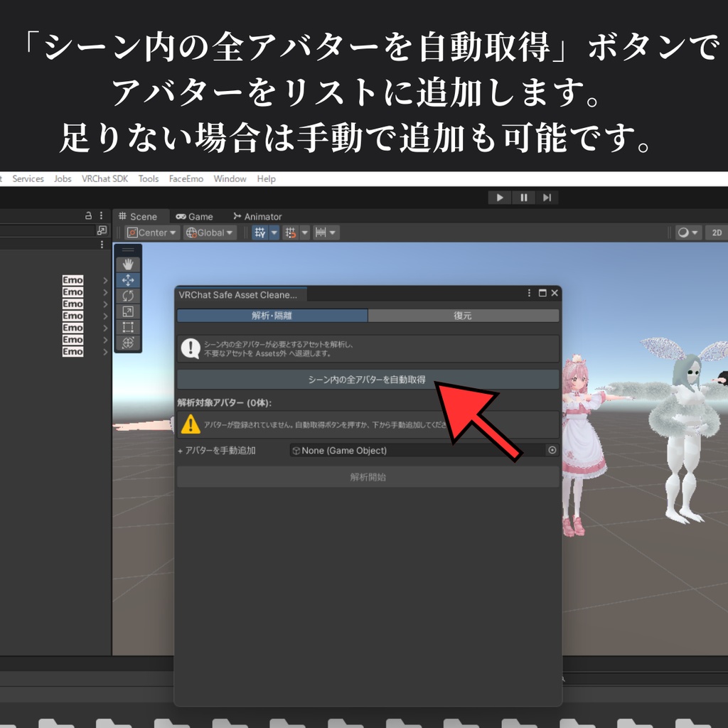Switch to the Game tab
The width and height of the screenshot is (728, 728).
pos(195,216)
